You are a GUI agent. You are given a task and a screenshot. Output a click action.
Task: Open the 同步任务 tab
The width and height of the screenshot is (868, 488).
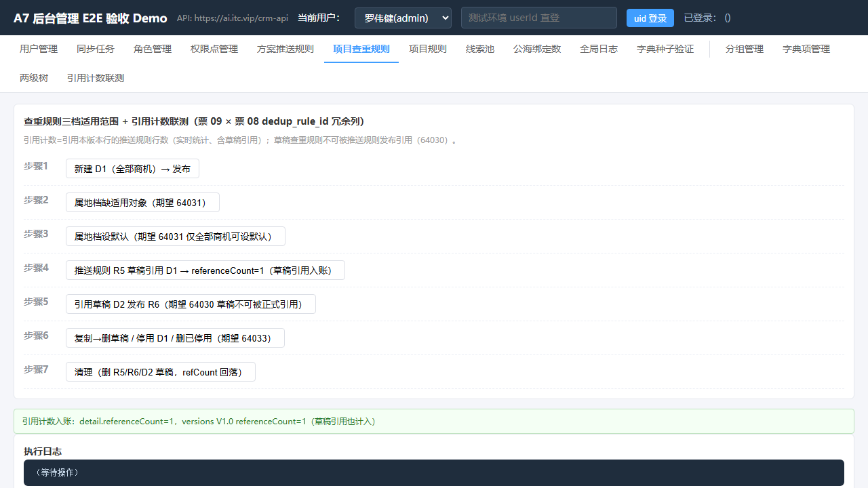[x=96, y=49]
